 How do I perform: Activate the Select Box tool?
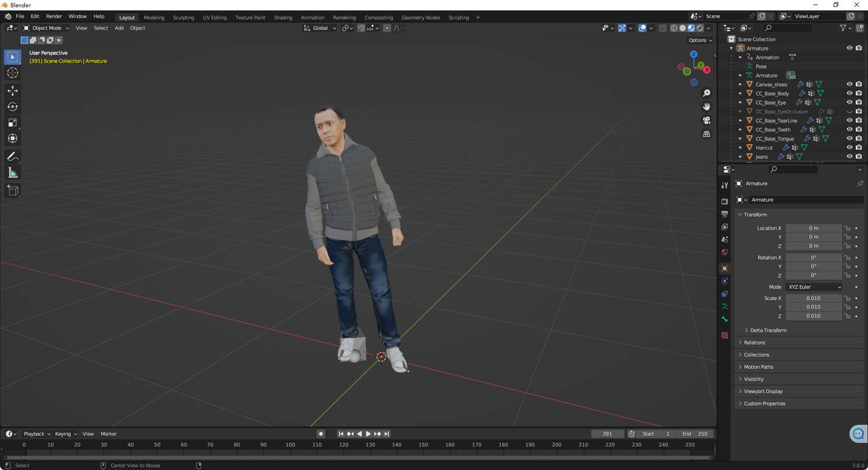(13, 57)
